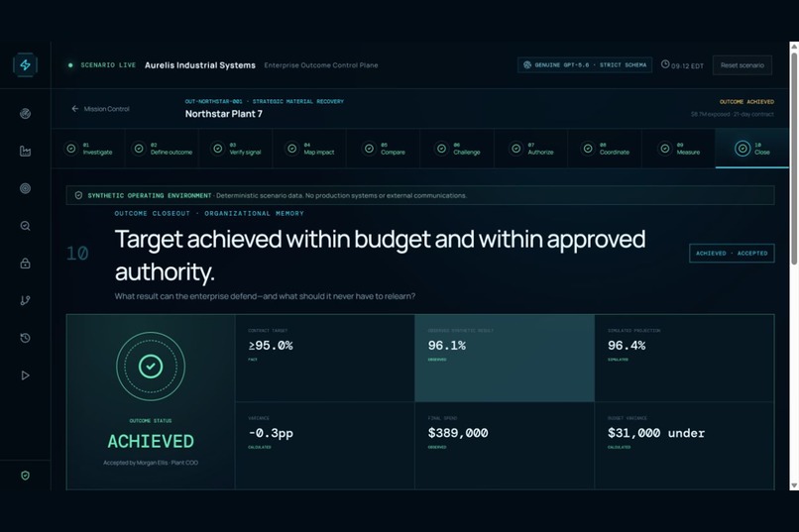
Task: Click the large checkmark emblem above Outcome Status
Action: [x=151, y=367]
